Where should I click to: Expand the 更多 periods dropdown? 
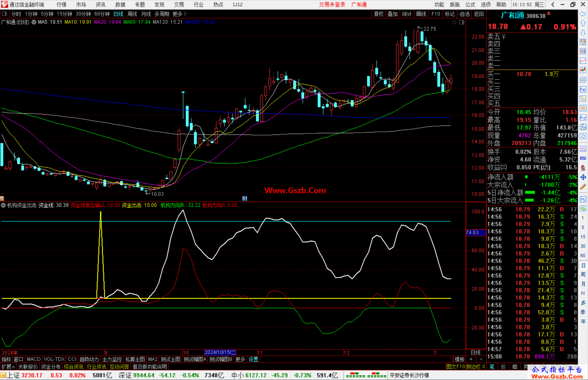pyautogui.click(x=179, y=14)
